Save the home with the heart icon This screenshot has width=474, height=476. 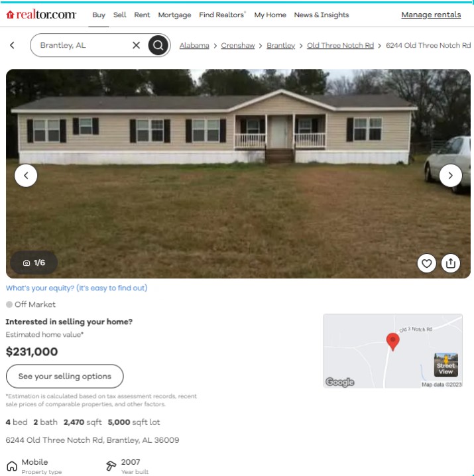pyautogui.click(x=427, y=263)
